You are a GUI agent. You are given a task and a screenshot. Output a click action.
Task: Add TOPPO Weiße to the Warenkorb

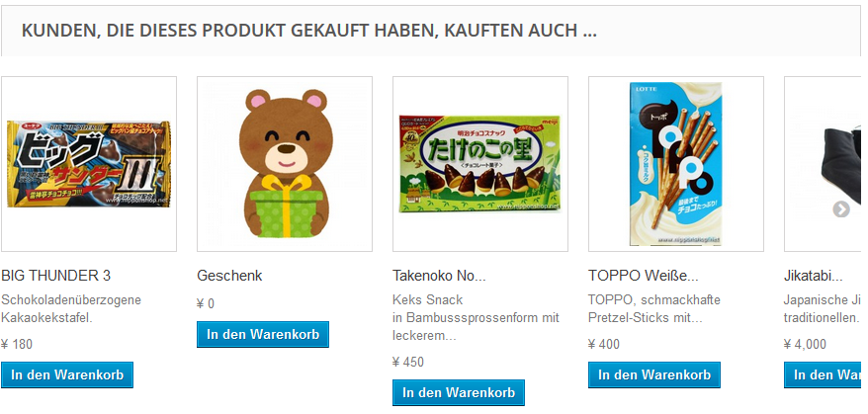click(x=654, y=374)
